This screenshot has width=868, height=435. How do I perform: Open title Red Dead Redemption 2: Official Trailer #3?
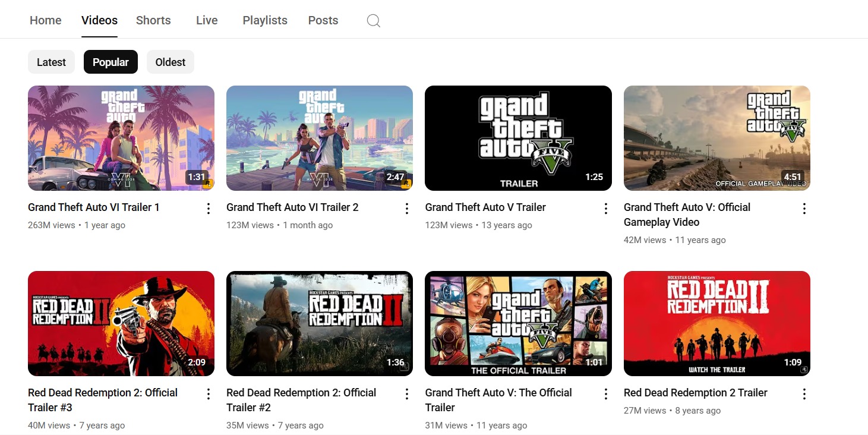tap(103, 400)
